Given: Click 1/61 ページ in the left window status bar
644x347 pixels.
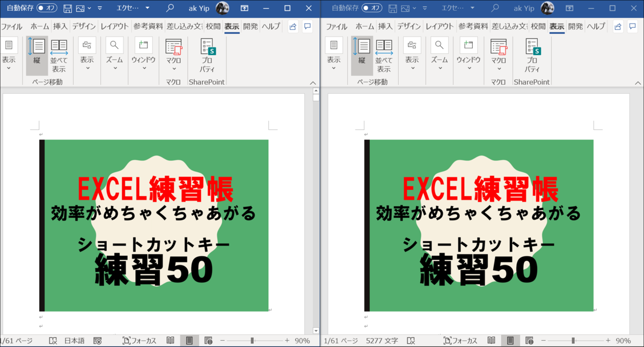Looking at the screenshot, I should pos(16,341).
